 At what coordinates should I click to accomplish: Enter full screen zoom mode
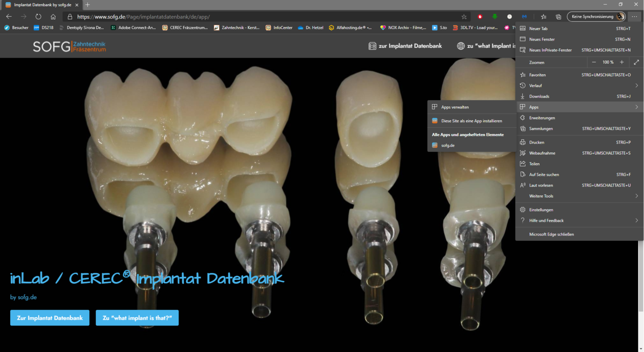pyautogui.click(x=636, y=62)
